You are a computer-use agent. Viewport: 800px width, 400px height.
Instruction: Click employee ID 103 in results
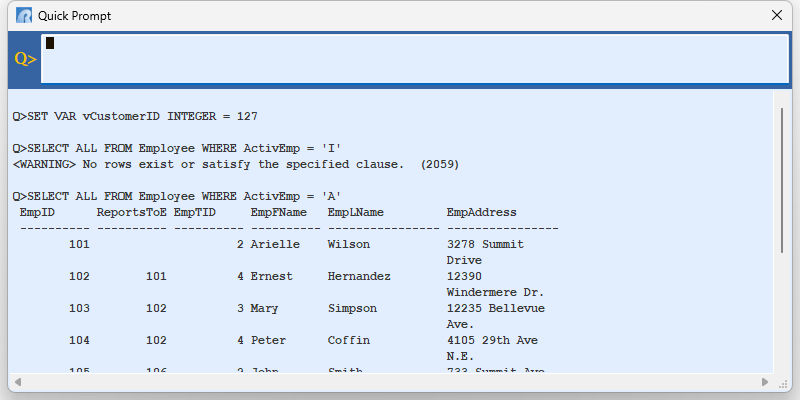click(x=80, y=308)
